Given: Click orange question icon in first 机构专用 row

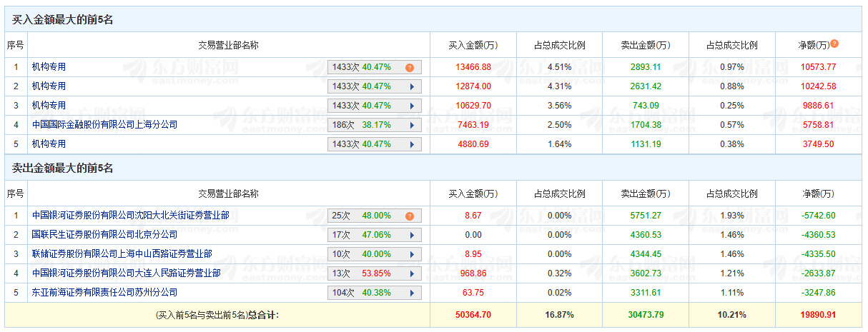Looking at the screenshot, I should 410,68.
